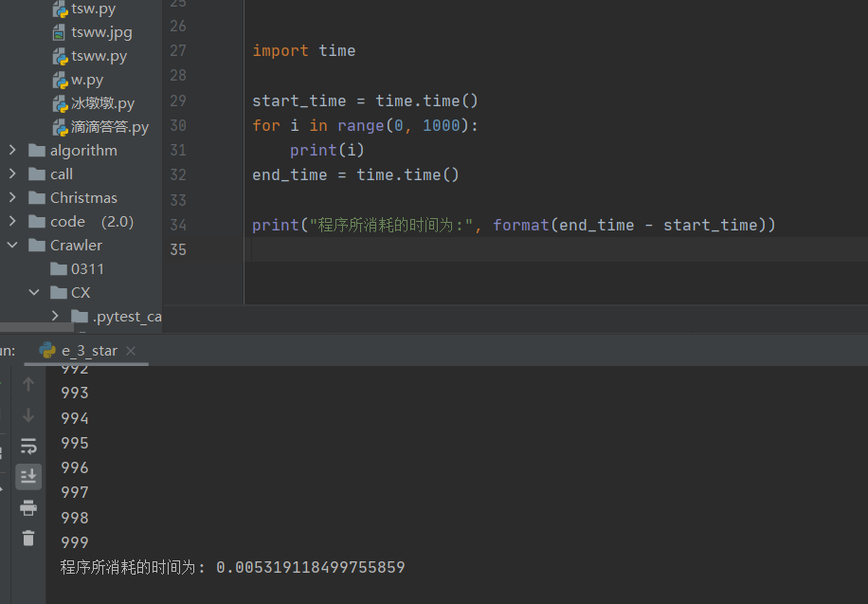This screenshot has height=604, width=868.
Task: Click the 0311 folder icon
Action: coord(59,268)
